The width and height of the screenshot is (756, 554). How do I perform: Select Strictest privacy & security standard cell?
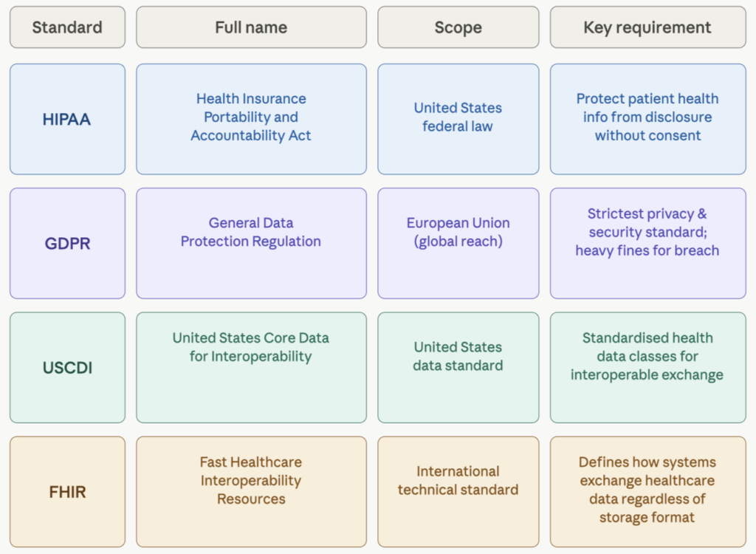point(647,233)
